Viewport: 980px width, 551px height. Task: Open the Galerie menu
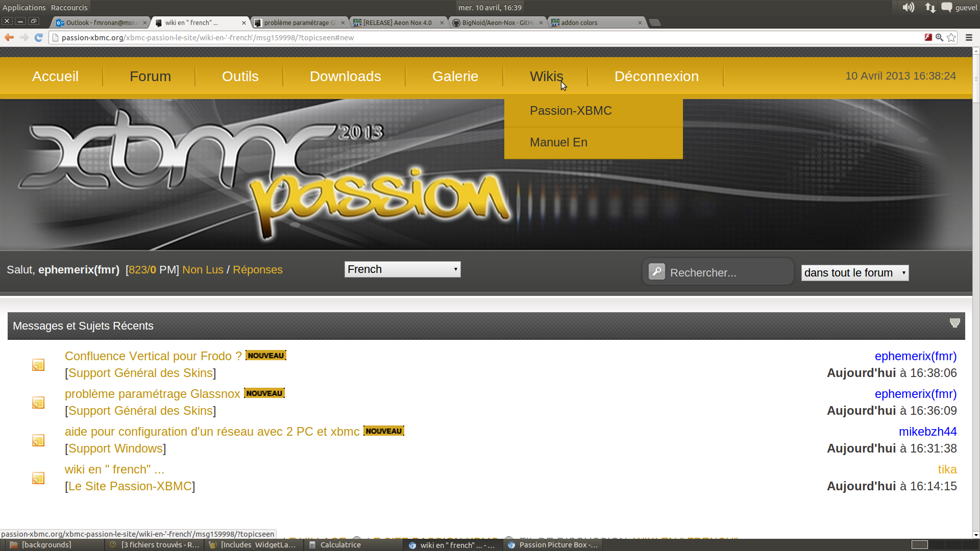pyautogui.click(x=455, y=77)
